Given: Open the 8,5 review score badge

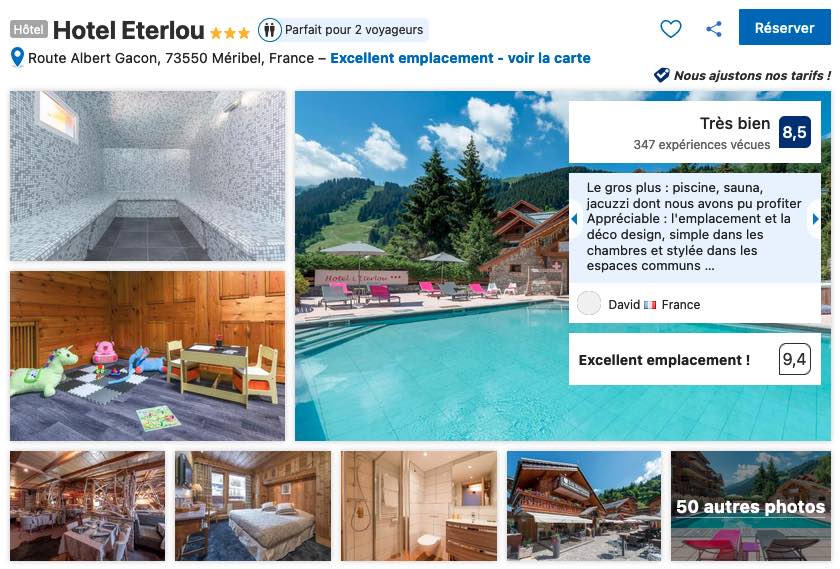Looking at the screenshot, I should (x=794, y=132).
